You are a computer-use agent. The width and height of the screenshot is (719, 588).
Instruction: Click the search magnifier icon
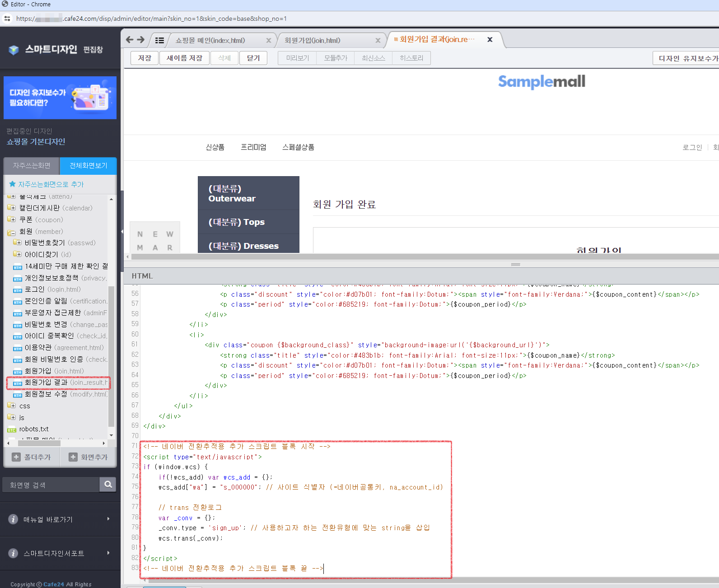[108, 485]
